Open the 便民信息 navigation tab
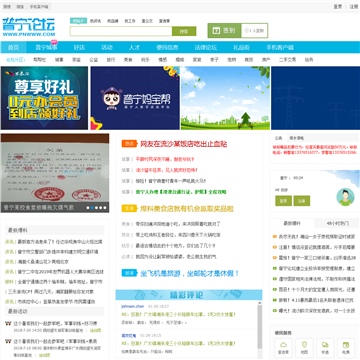360x360 pixels. click(167, 47)
